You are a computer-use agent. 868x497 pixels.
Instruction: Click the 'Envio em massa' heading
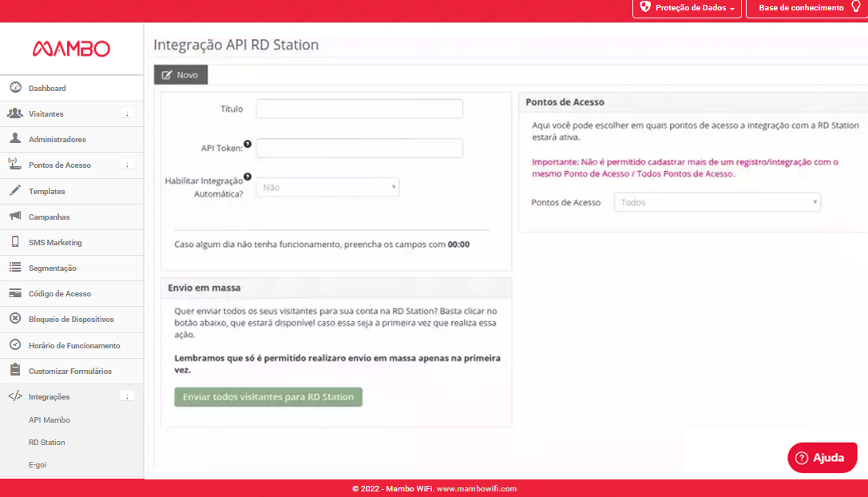[204, 288]
